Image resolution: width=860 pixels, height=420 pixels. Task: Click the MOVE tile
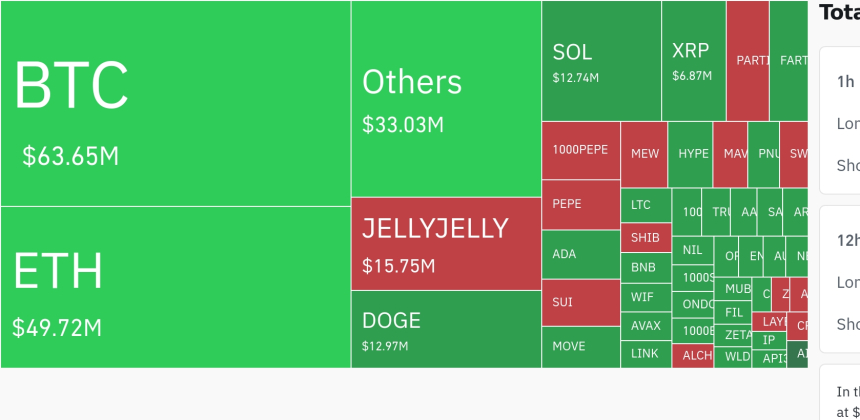point(581,347)
